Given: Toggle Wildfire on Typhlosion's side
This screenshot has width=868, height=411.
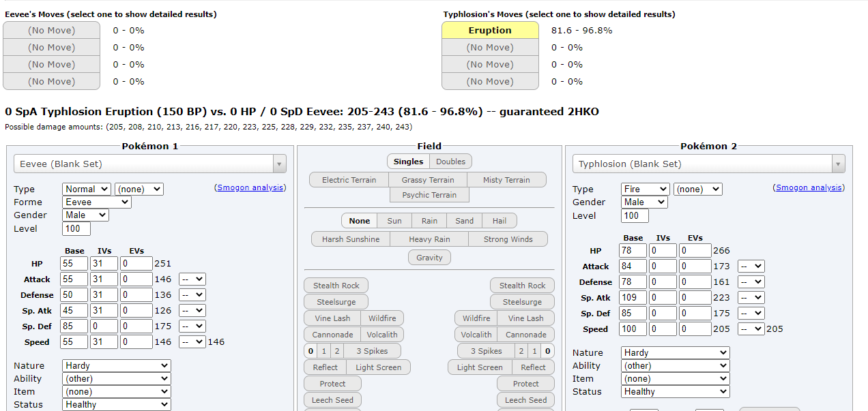Looking at the screenshot, I should click(476, 318).
